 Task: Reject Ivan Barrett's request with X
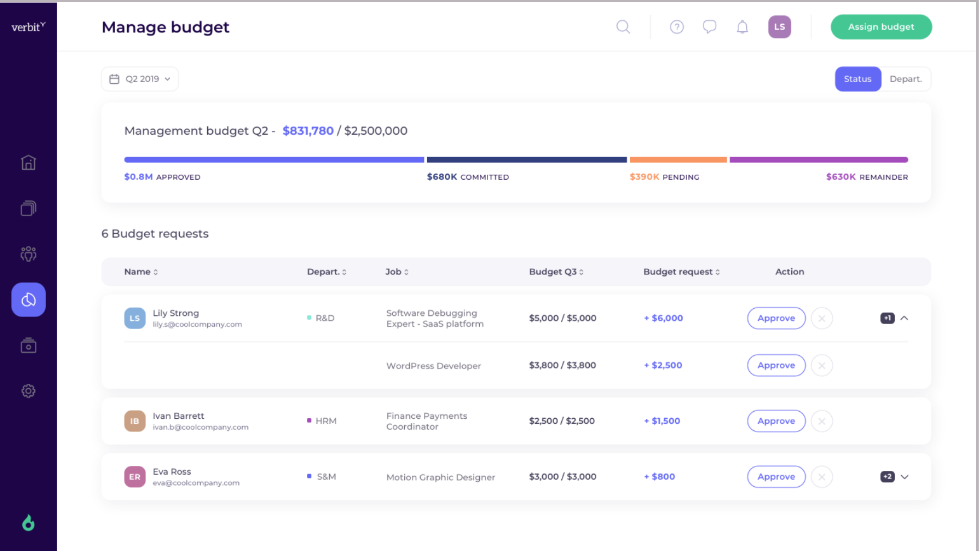822,421
